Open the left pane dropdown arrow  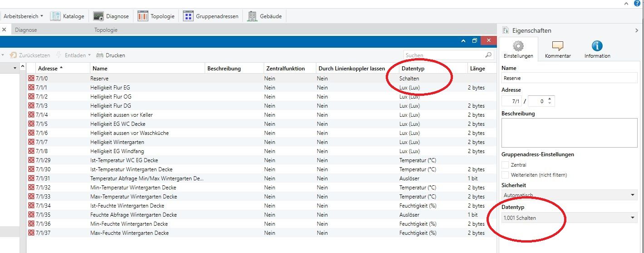coord(15,68)
